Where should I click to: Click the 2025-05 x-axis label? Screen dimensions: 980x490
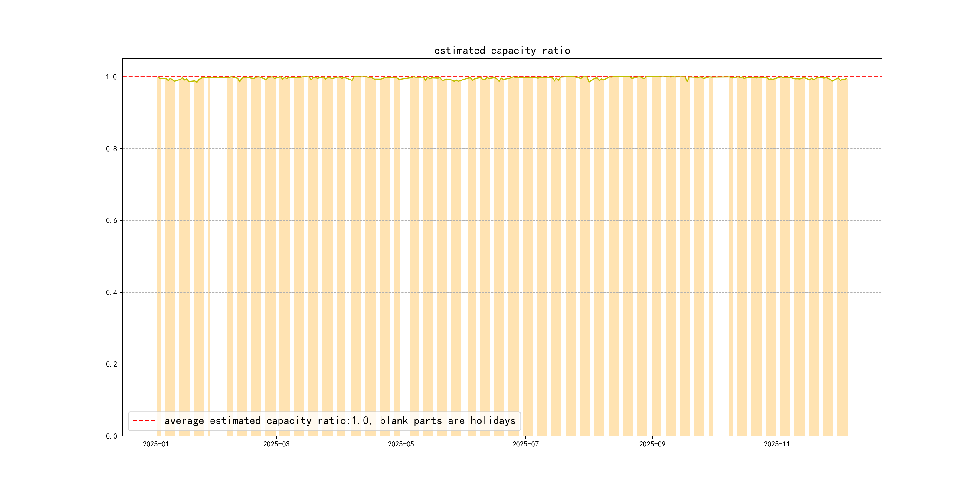click(x=400, y=444)
